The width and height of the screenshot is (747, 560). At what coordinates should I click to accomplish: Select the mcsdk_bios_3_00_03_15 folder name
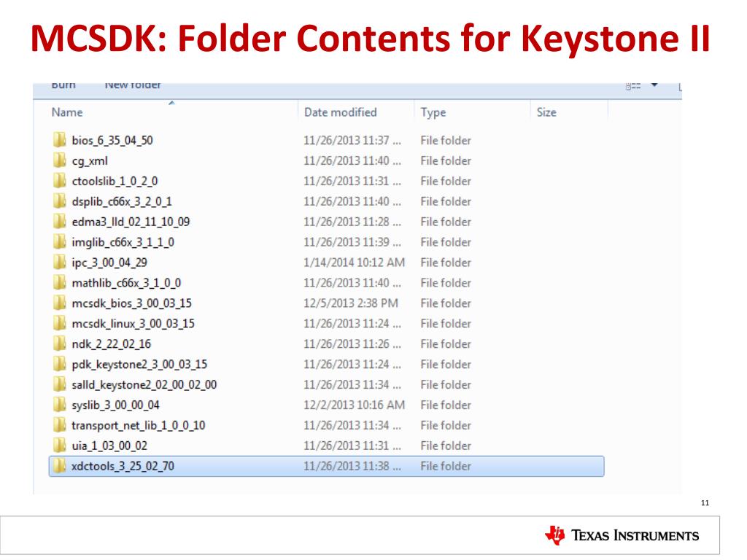(x=132, y=303)
